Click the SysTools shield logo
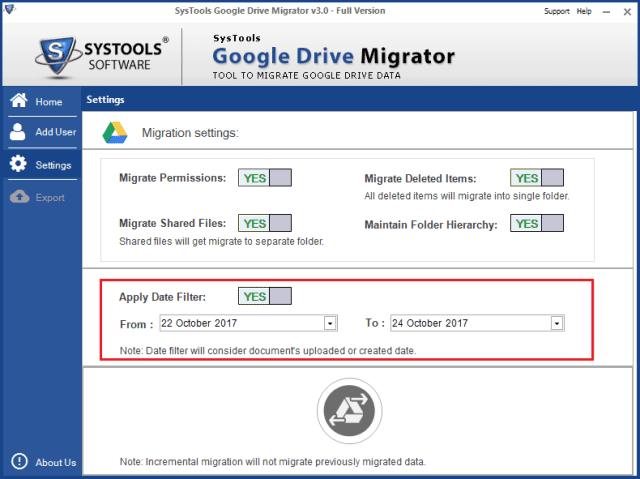This screenshot has height=479, width=640. [57, 56]
